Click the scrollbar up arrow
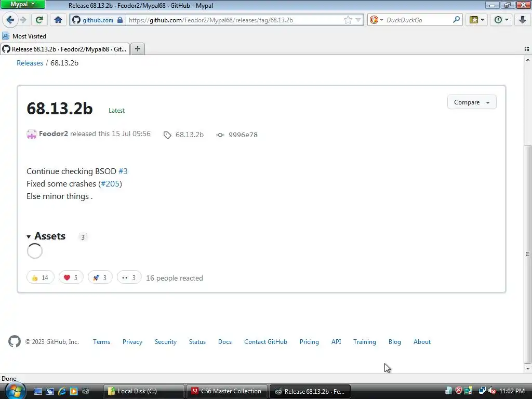This screenshot has width=532, height=399. (x=527, y=60)
